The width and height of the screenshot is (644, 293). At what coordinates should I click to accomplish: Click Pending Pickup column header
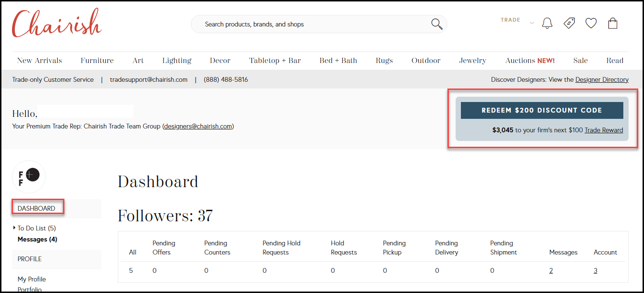pyautogui.click(x=394, y=247)
